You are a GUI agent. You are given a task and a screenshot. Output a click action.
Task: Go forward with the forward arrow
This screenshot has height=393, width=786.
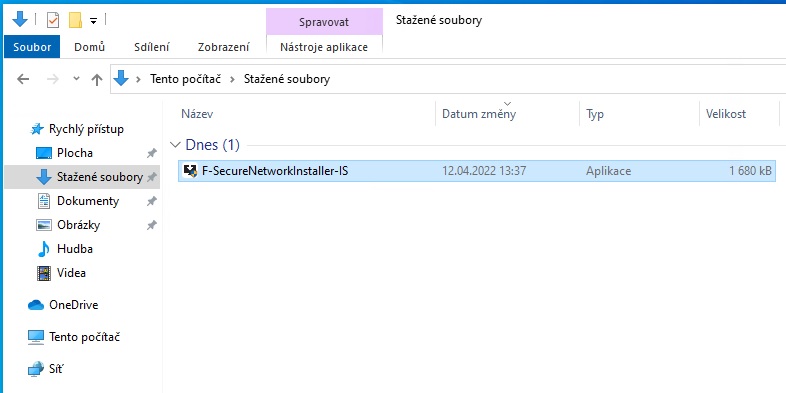pos(53,79)
